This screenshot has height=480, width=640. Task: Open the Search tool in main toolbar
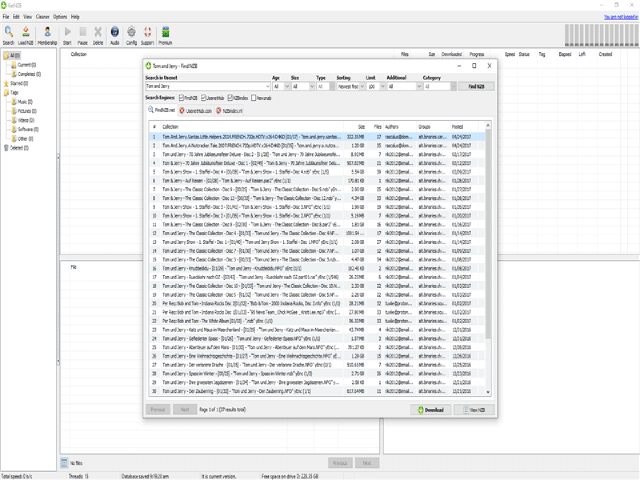[x=8, y=36]
